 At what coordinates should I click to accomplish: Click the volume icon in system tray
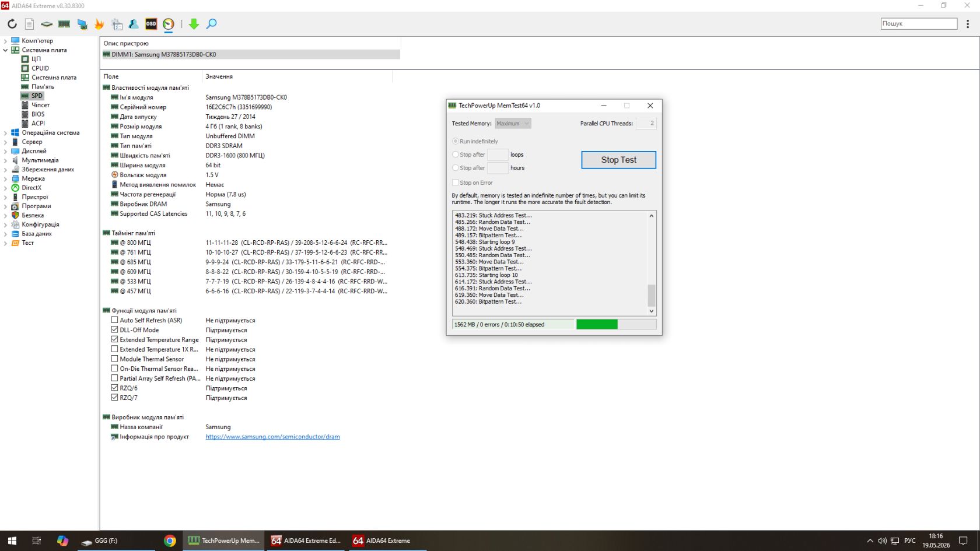(882, 541)
